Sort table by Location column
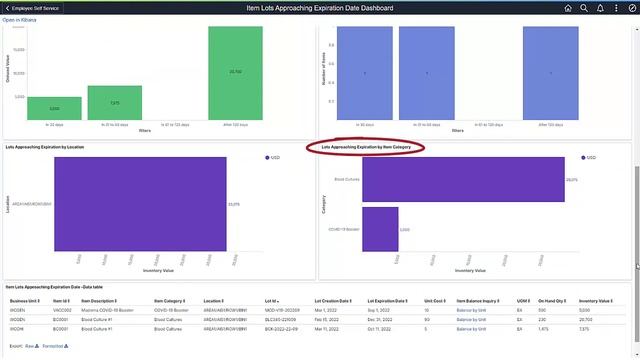Viewport: 640px width, 360px height. [213, 301]
